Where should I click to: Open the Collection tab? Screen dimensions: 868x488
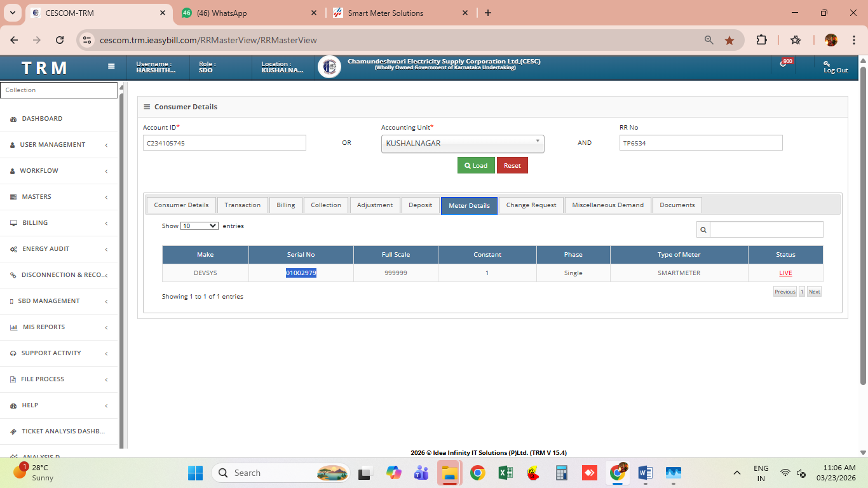coord(326,205)
